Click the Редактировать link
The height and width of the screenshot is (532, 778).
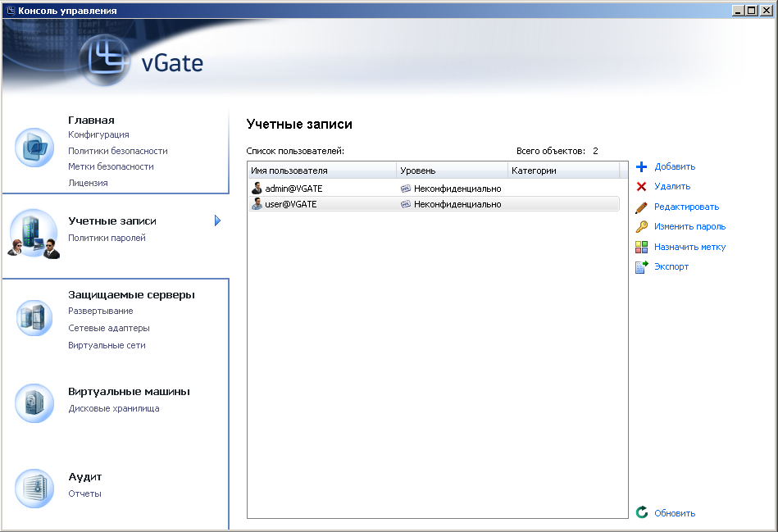(687, 207)
